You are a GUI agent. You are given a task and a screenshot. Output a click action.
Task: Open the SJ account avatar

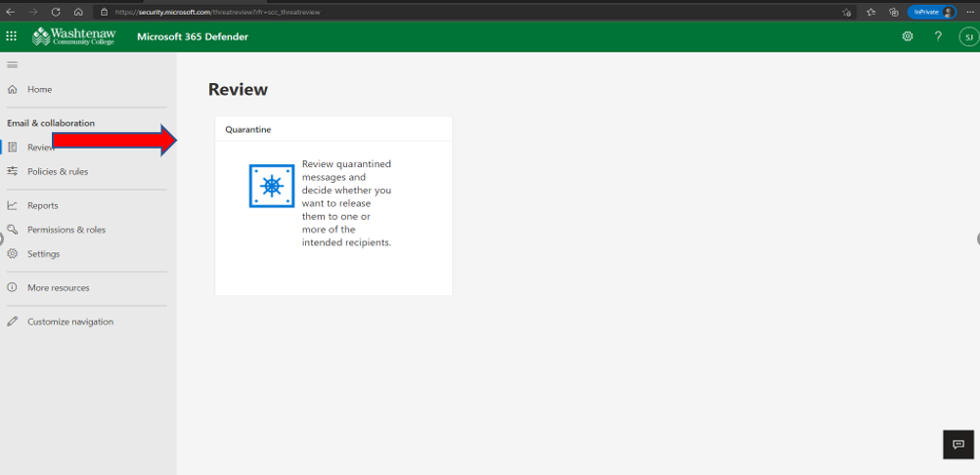968,37
